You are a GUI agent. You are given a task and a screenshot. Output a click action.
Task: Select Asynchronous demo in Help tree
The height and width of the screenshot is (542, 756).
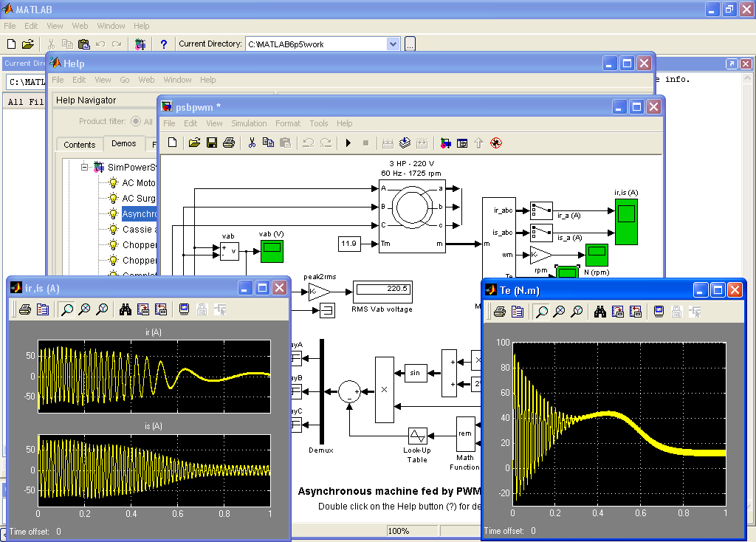click(140, 213)
